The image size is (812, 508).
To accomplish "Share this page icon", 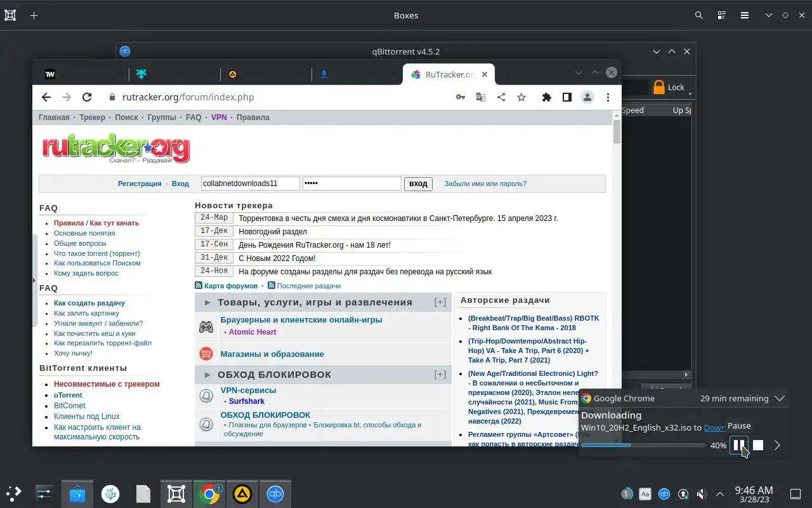I will 501,97.
